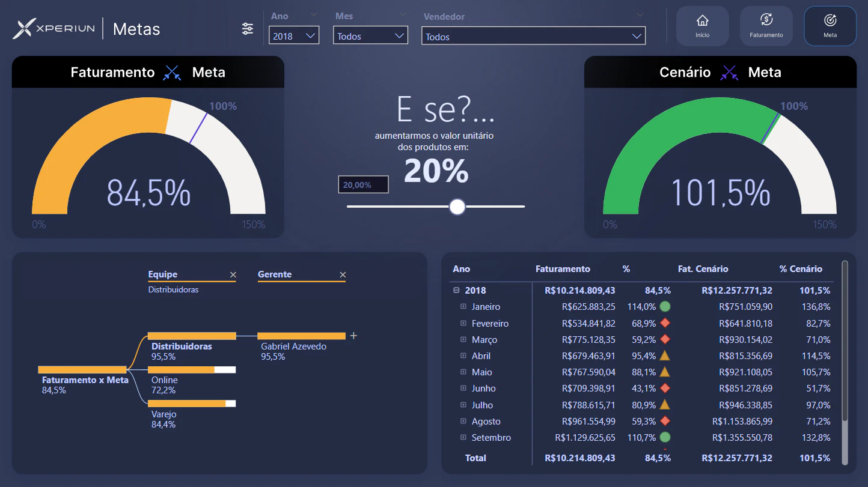Click the green circle indicator for Setembro
868x487 pixels.
tap(665, 437)
